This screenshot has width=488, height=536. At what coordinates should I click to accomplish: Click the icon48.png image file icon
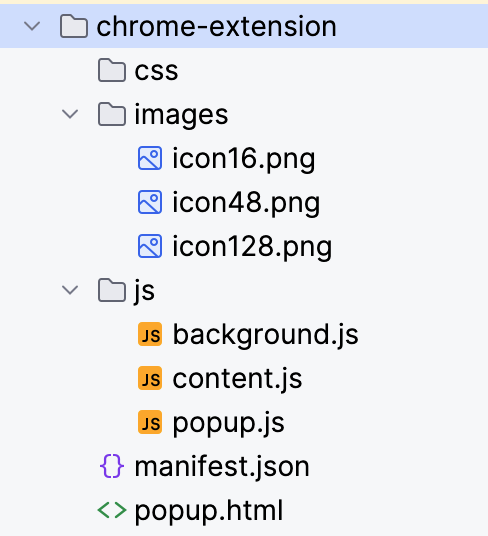[150, 202]
